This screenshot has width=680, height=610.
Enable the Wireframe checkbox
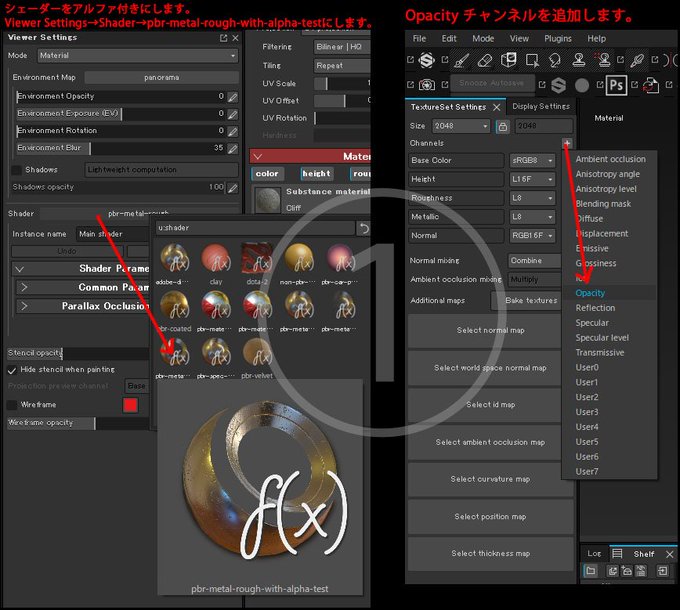coord(12,405)
